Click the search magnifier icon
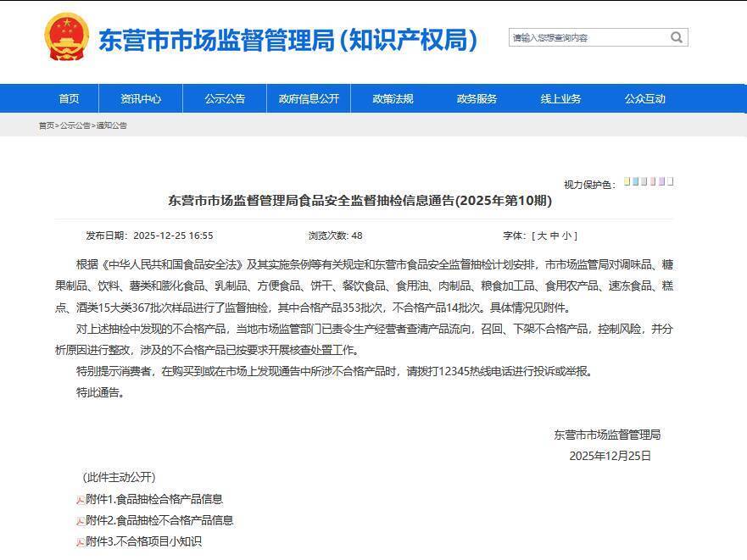 (x=676, y=37)
